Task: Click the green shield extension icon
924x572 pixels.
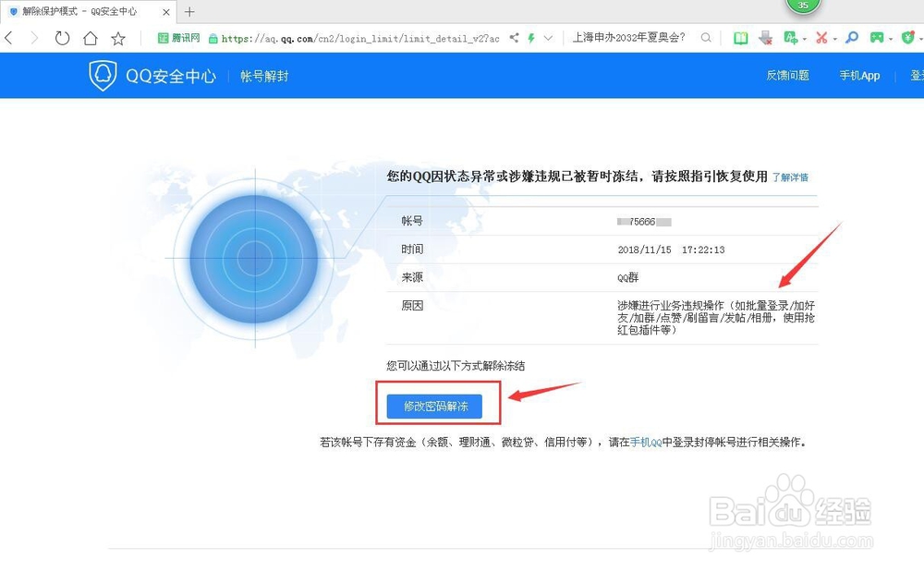Action: [908, 38]
